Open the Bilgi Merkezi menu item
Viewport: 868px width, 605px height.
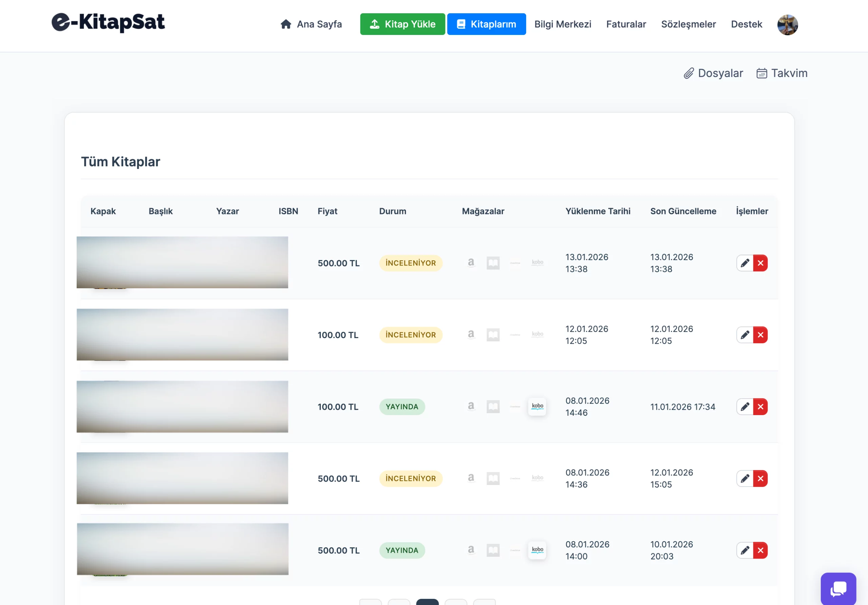click(x=563, y=24)
